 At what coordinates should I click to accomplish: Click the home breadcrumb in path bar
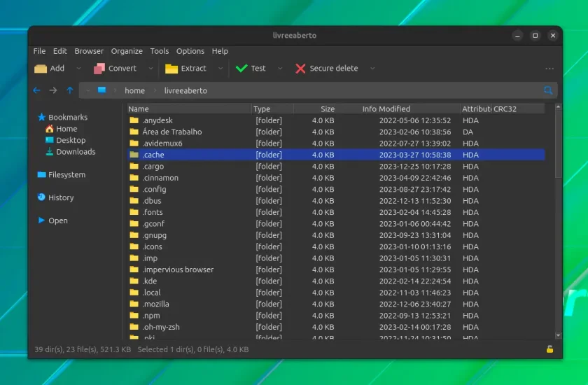point(134,90)
